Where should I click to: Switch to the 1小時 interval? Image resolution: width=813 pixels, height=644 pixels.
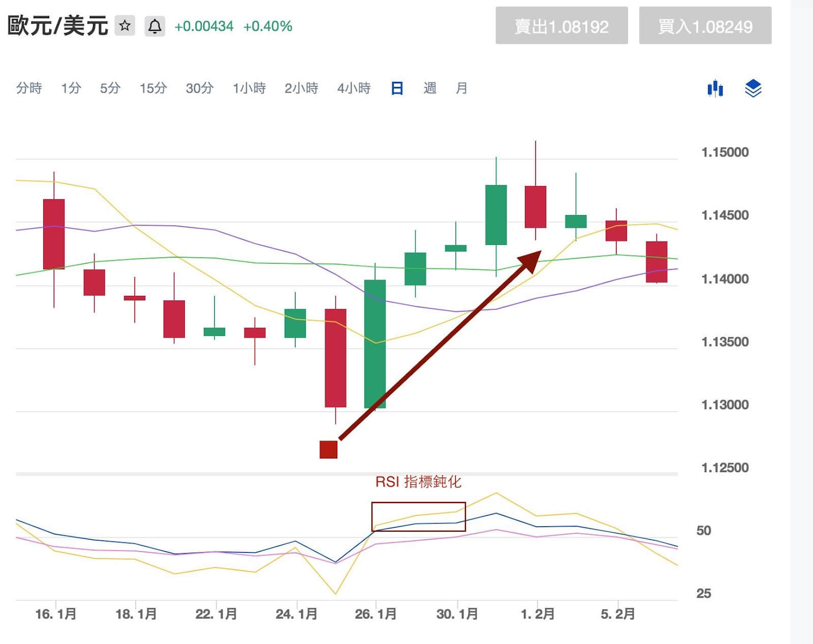(249, 88)
